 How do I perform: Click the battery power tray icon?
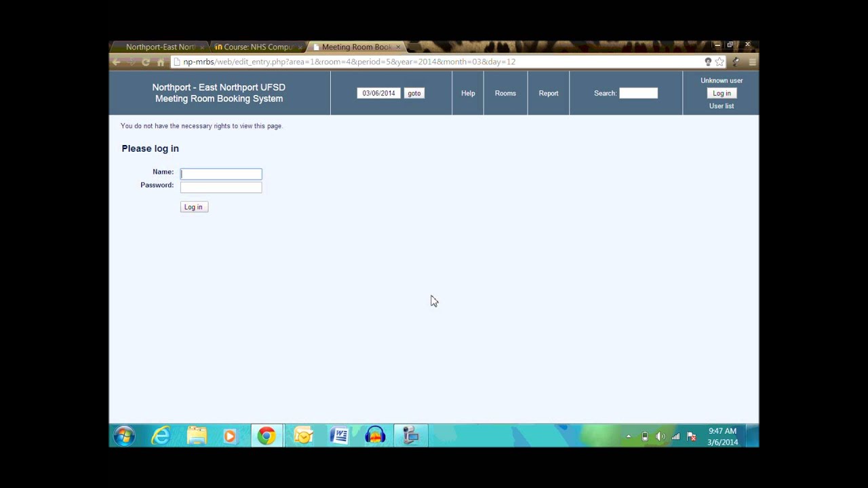tap(644, 436)
